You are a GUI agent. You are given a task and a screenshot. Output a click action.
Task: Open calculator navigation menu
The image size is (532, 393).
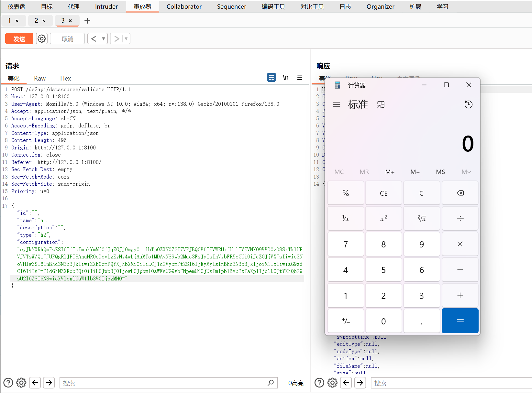[337, 104]
